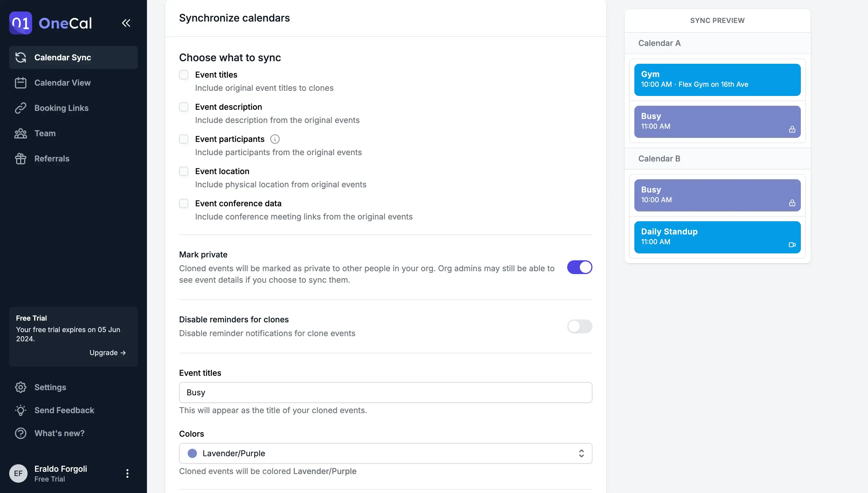Open Calendar View section
The width and height of the screenshot is (868, 493).
[62, 82]
